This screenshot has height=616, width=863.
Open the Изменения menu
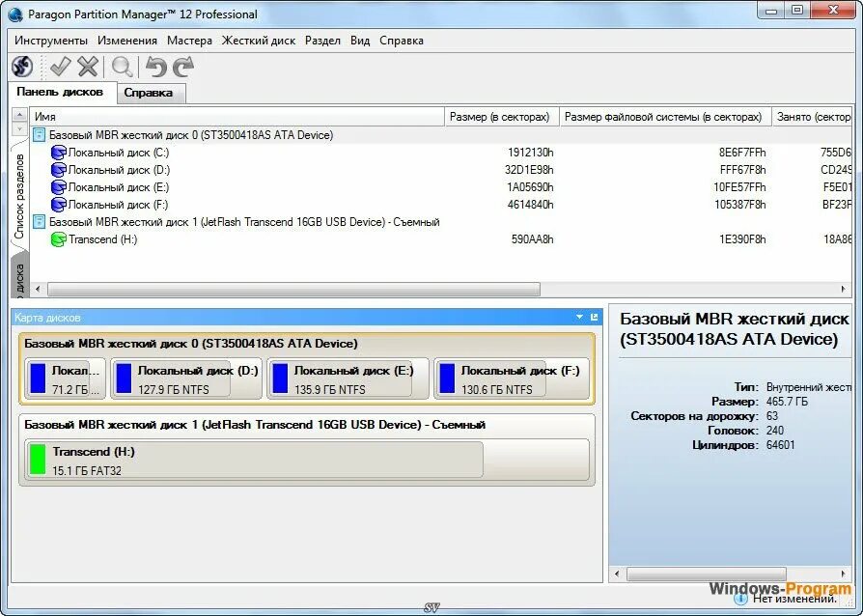127,41
